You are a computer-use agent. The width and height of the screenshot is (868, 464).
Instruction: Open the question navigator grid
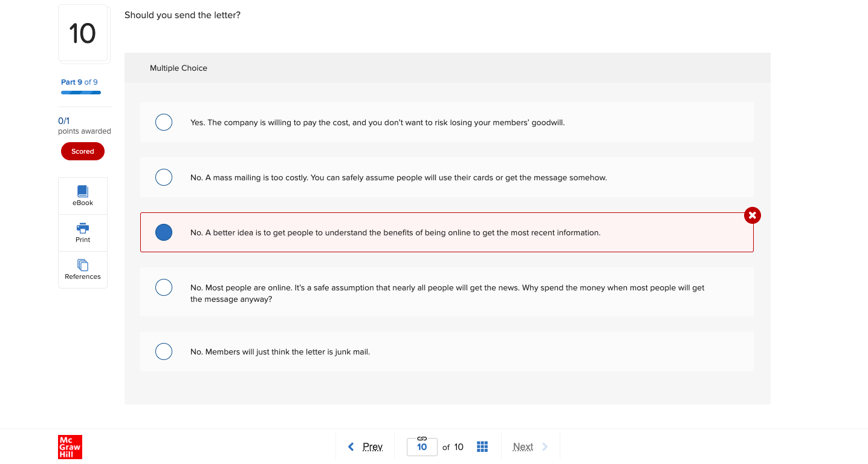482,446
